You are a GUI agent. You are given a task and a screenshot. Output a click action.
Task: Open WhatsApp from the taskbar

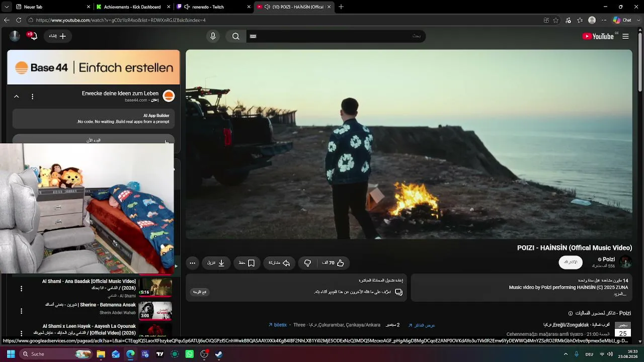pyautogui.click(x=189, y=354)
